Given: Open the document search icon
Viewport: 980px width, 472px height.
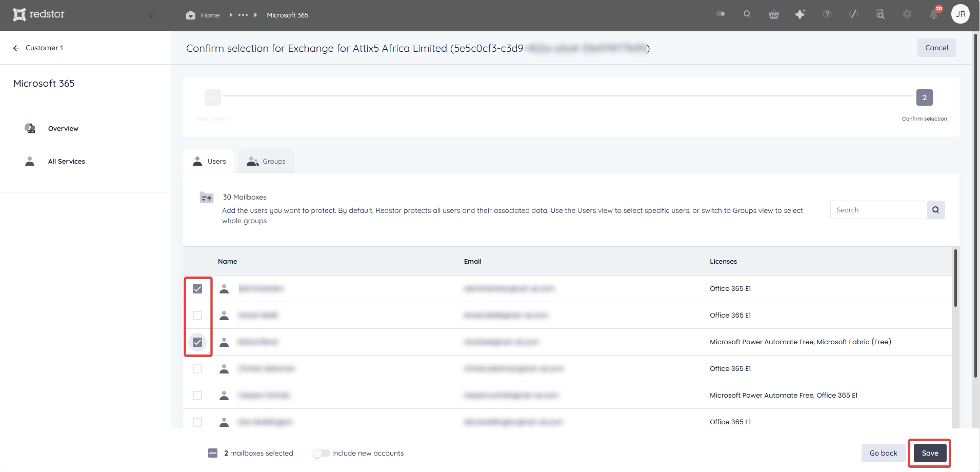Looking at the screenshot, I should click(x=881, y=14).
